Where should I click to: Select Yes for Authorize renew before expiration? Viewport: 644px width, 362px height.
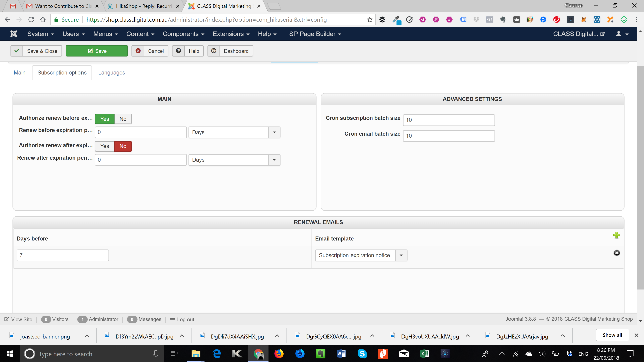(105, 119)
